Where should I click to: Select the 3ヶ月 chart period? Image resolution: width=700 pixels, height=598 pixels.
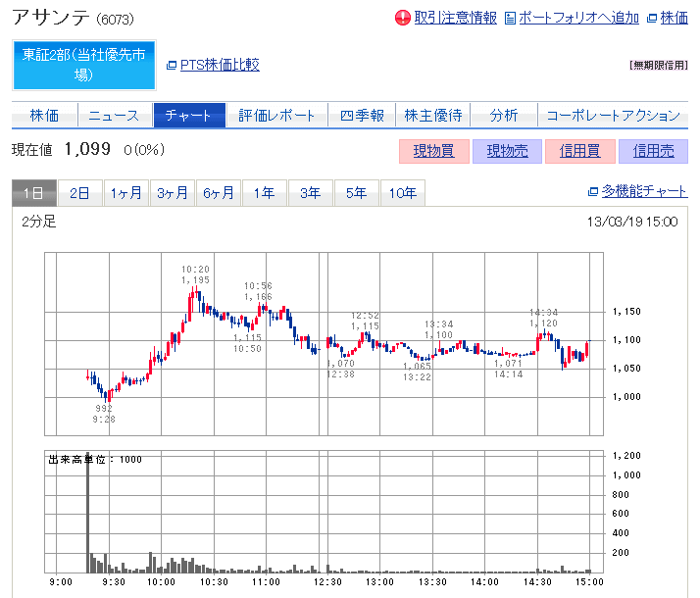(x=173, y=193)
